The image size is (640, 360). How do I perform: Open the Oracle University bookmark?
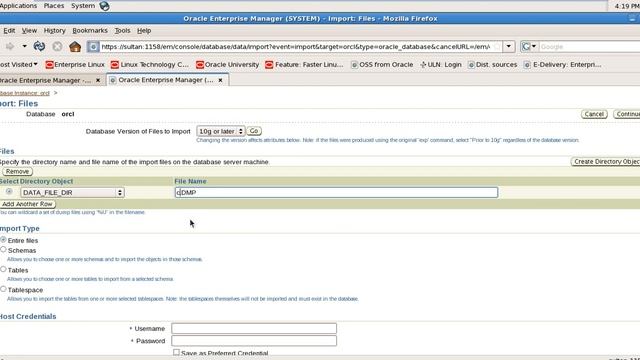pyautogui.click(x=227, y=64)
